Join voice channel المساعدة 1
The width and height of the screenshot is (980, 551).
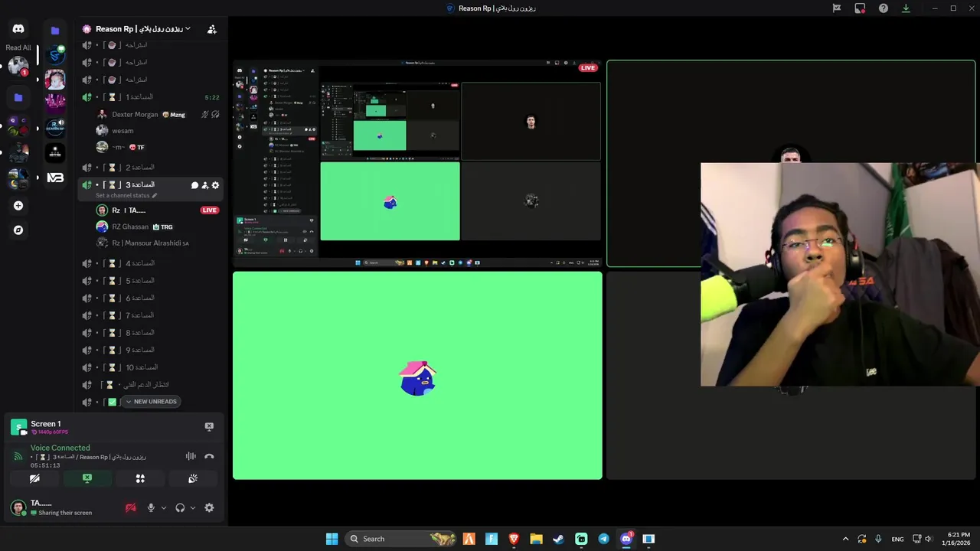point(152,97)
